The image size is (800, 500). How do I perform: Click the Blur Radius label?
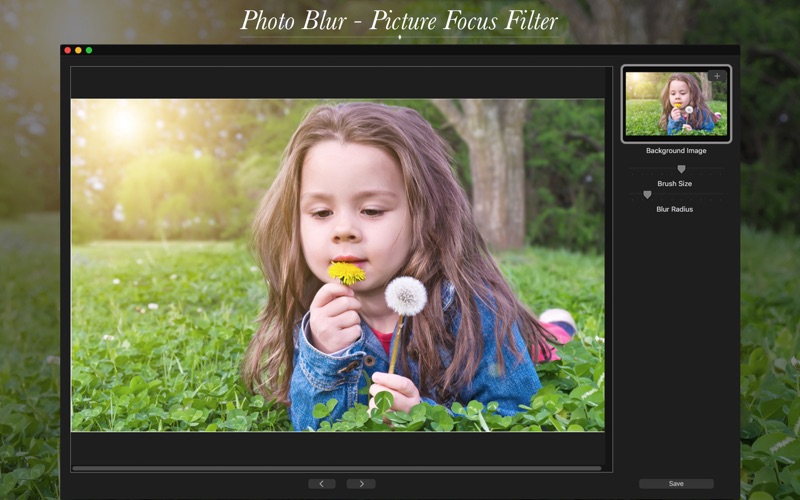[x=674, y=209]
